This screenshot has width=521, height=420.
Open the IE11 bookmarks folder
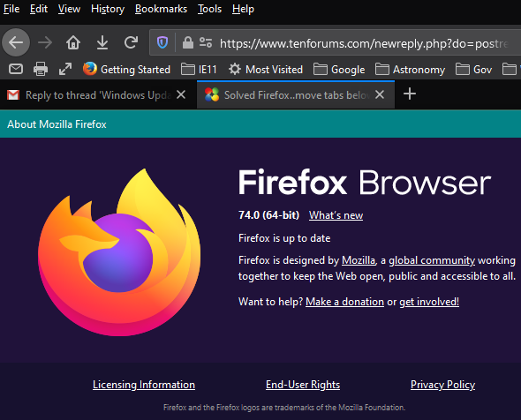pyautogui.click(x=199, y=69)
